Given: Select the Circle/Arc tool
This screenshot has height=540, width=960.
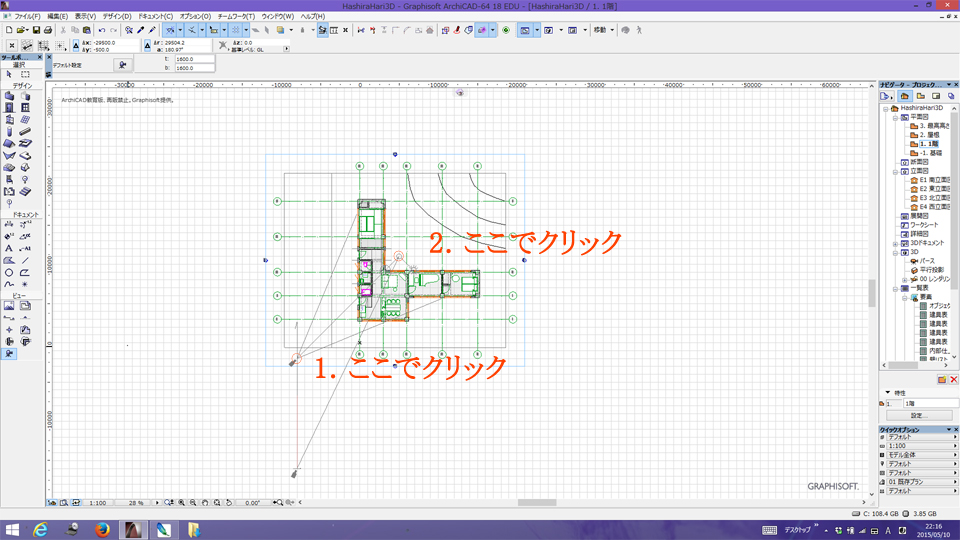Looking at the screenshot, I should tap(9, 273).
